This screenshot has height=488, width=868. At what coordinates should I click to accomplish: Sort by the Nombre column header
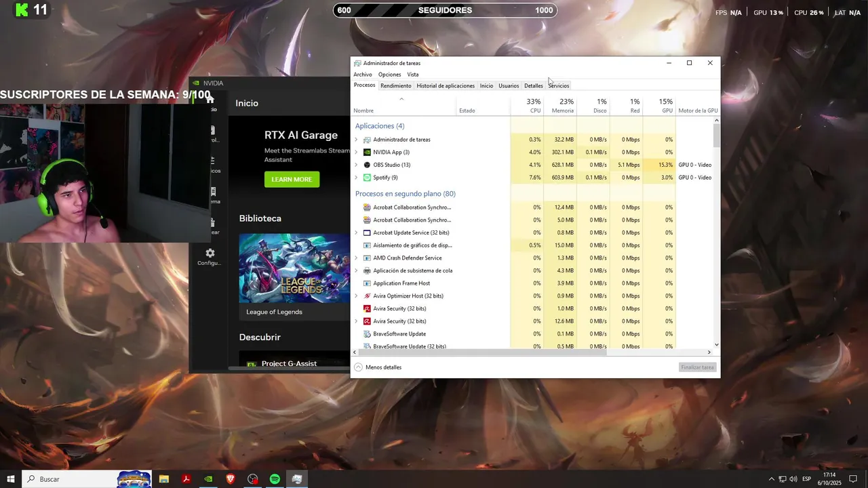click(x=403, y=106)
